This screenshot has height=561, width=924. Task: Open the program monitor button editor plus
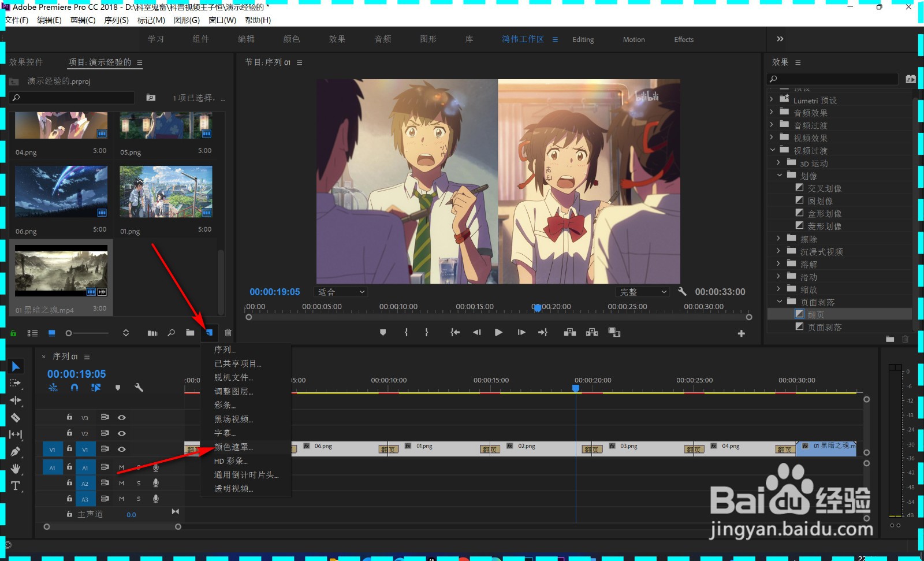pyautogui.click(x=742, y=333)
